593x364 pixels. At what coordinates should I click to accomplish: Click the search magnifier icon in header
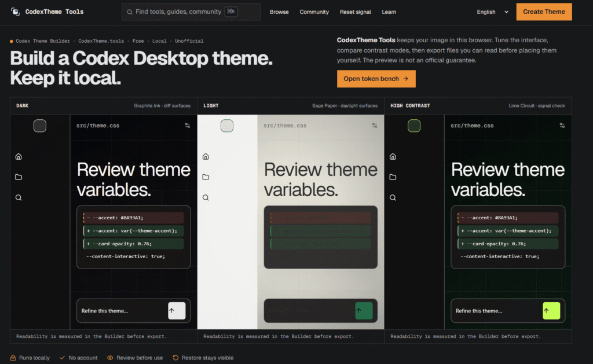(130, 12)
